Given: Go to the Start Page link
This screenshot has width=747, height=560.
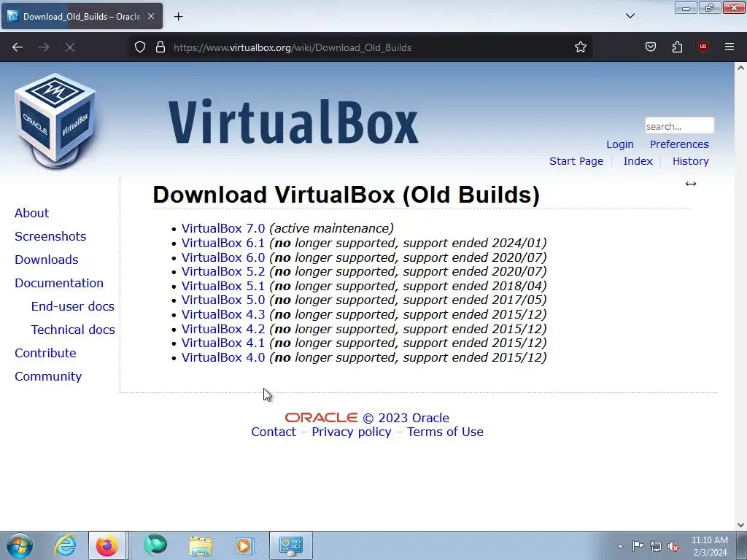Looking at the screenshot, I should [x=576, y=161].
